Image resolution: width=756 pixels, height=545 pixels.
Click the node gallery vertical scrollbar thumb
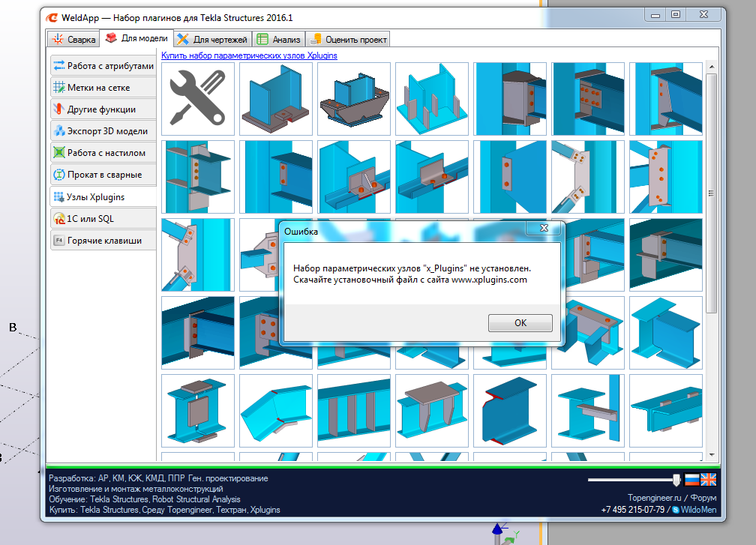(x=712, y=193)
